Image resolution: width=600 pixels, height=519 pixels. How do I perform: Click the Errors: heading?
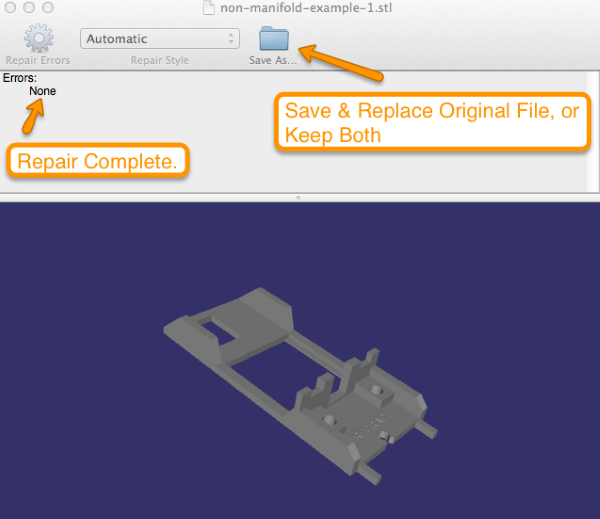coord(20,78)
